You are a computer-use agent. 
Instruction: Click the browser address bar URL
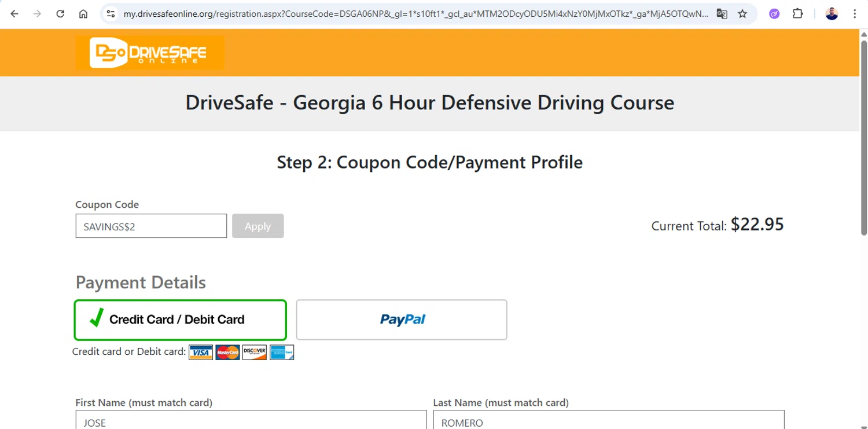(415, 14)
